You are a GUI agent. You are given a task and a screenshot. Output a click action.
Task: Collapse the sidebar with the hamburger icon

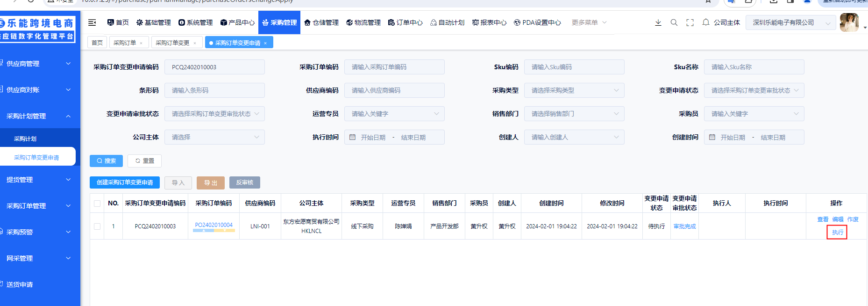click(x=92, y=22)
